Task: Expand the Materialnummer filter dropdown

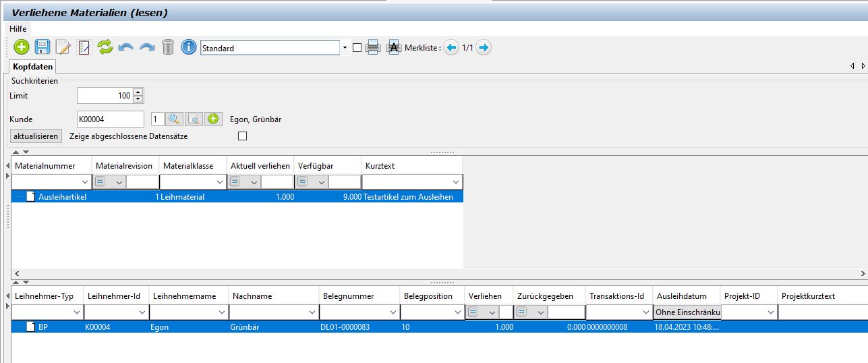Action: pos(85,182)
